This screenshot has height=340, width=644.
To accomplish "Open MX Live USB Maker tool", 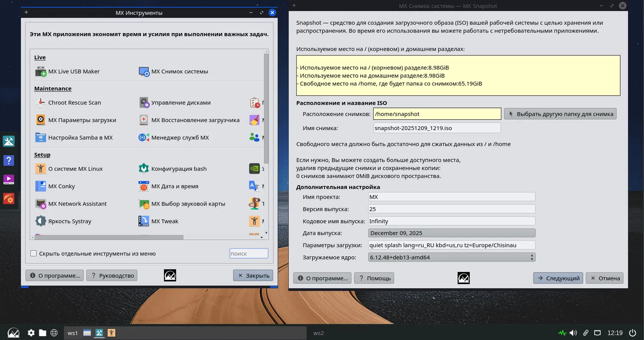I will pos(67,71).
